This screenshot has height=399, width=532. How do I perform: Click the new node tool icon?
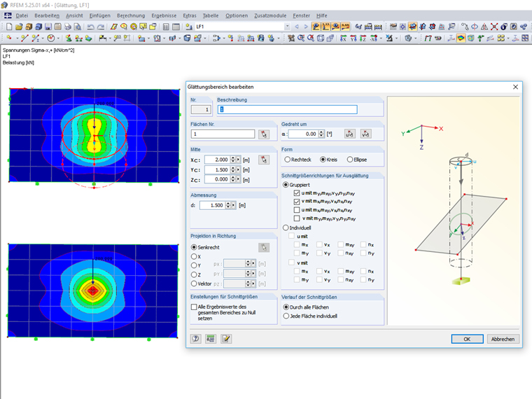click(9, 38)
